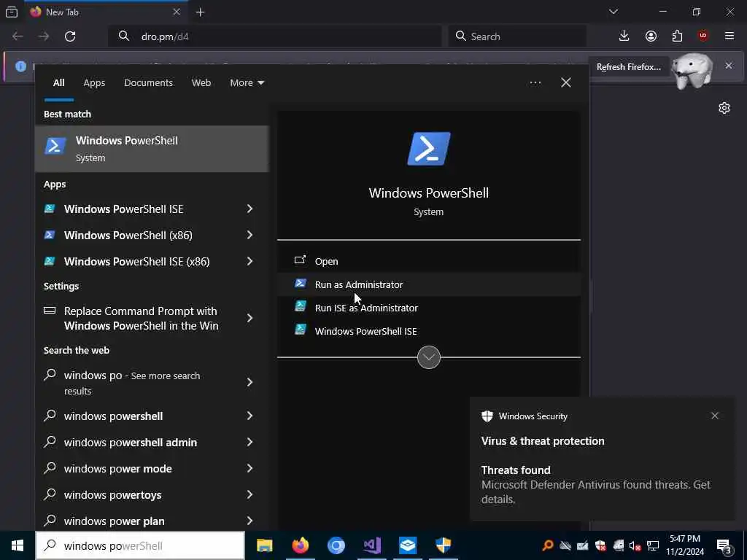Click Firefox back arrow
Image resolution: width=747 pixels, height=560 pixels.
pos(18,36)
